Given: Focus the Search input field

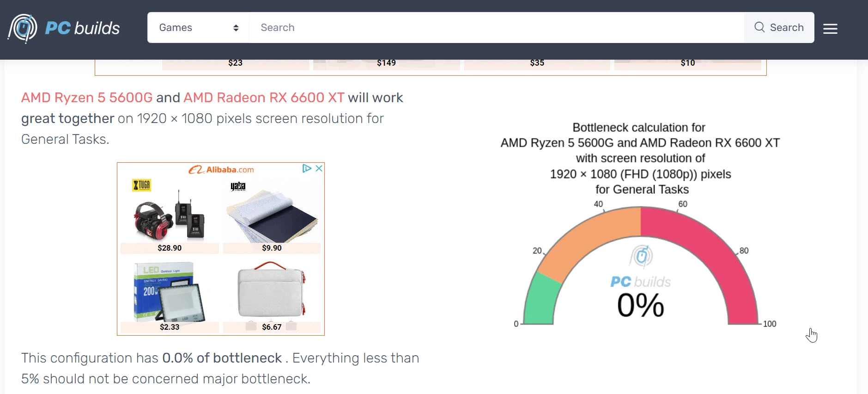Looking at the screenshot, I should 497,28.
